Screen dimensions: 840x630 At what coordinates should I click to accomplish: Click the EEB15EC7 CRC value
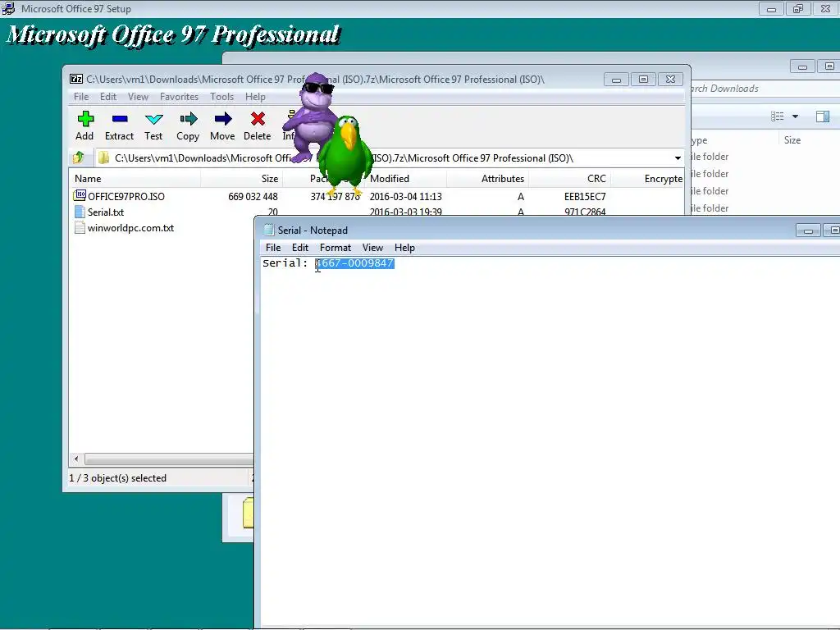[x=585, y=197]
